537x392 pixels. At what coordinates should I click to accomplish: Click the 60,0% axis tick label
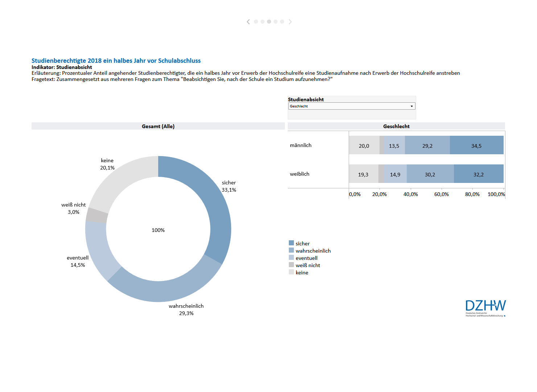click(x=442, y=194)
